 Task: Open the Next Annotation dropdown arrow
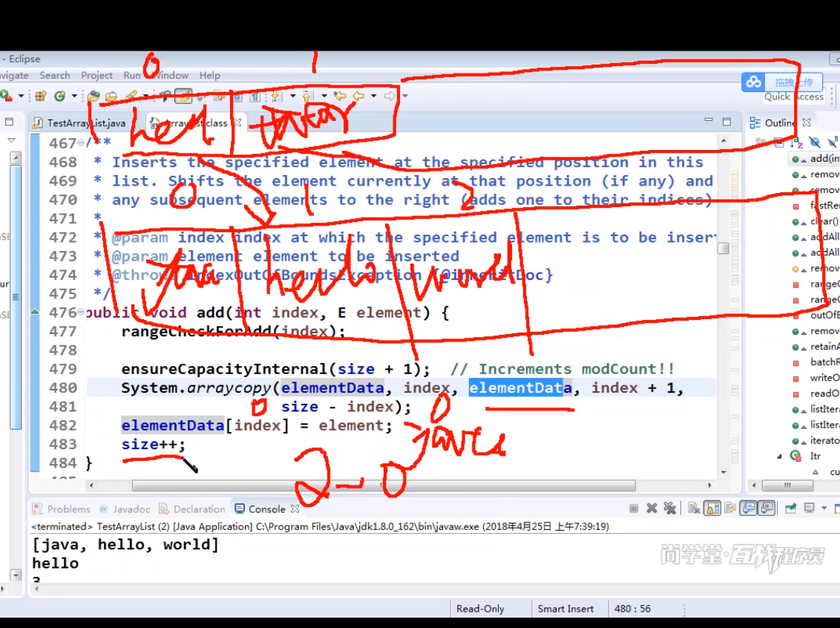pos(292,96)
